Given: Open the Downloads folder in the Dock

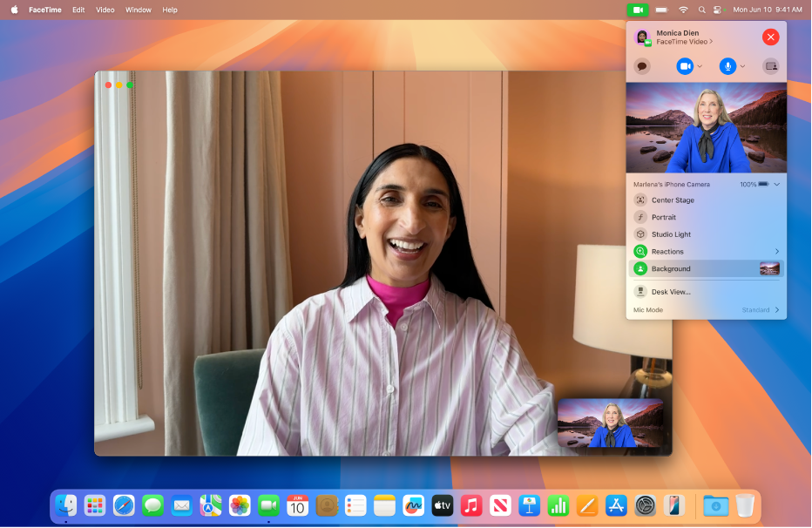Looking at the screenshot, I should click(715, 505).
